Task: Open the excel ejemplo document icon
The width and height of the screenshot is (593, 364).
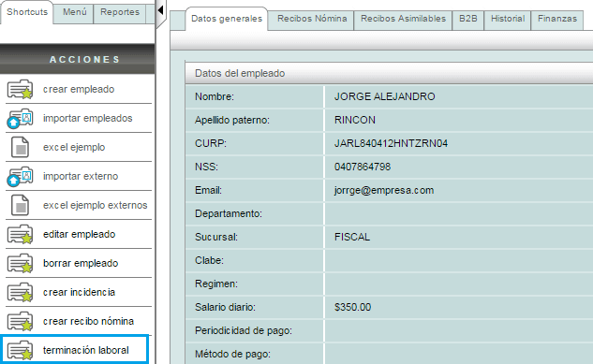Action: 20,147
